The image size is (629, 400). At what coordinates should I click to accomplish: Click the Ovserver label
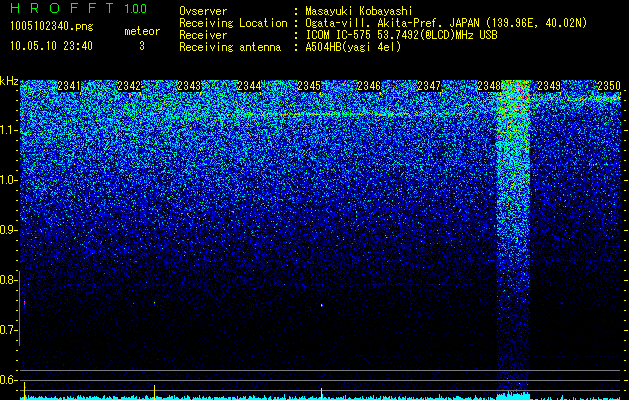click(203, 11)
